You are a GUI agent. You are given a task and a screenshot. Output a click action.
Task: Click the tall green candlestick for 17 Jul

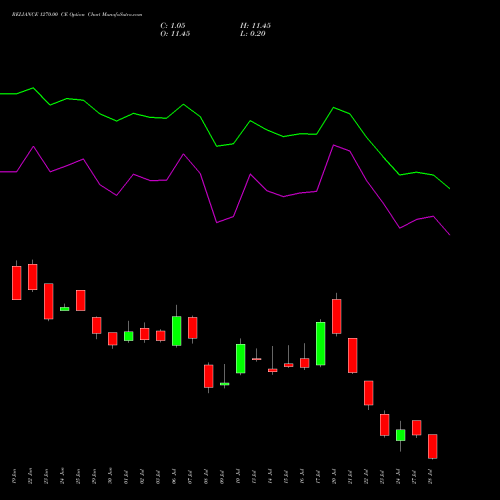(x=321, y=343)
